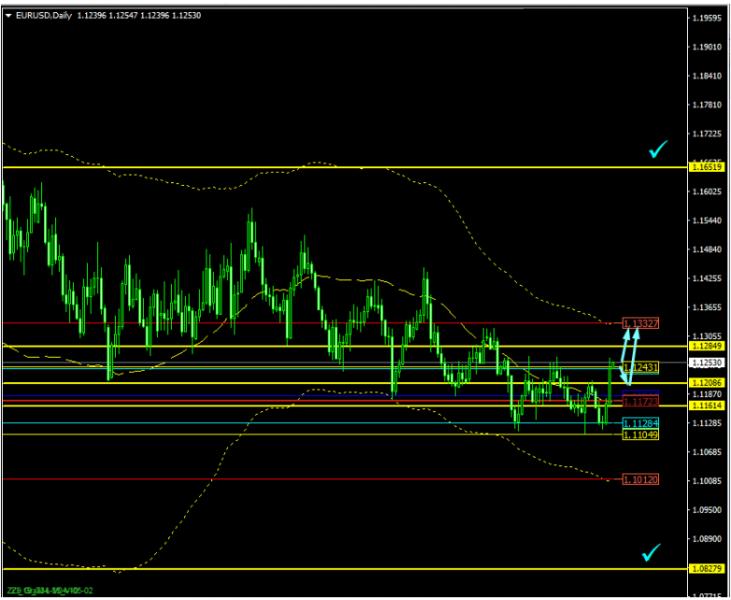Select the red 1.10120 price label
This screenshot has height=600, width=731.
click(641, 479)
